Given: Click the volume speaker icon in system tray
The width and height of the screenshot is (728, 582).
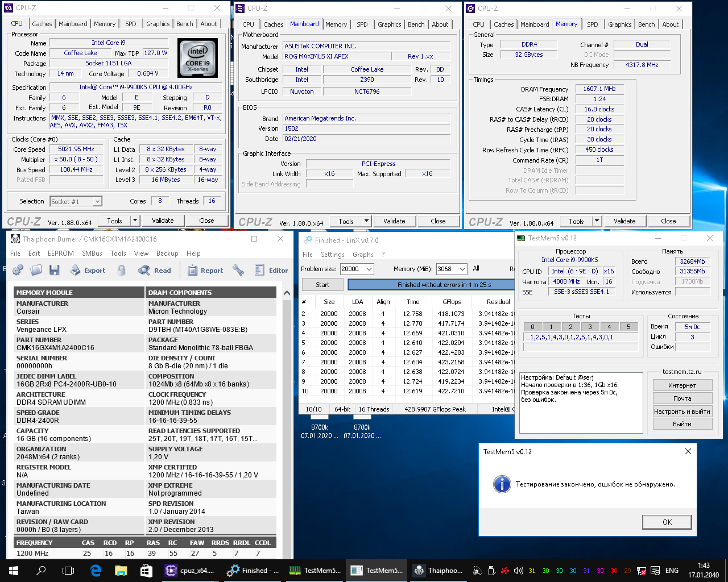Looking at the screenshot, I should (518, 571).
